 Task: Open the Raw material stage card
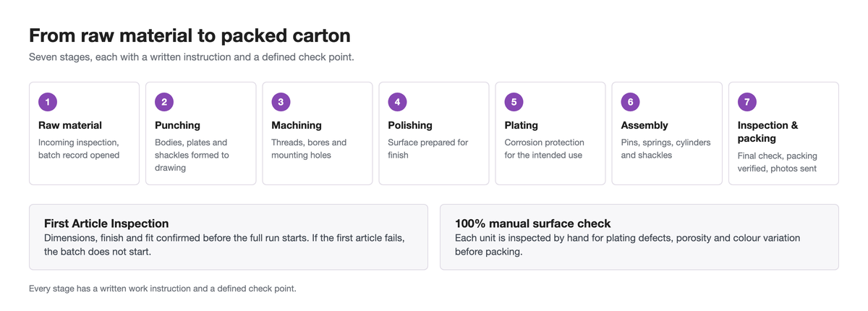(x=84, y=133)
